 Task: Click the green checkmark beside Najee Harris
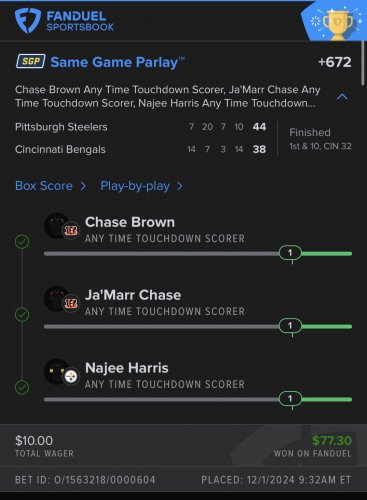pos(22,388)
